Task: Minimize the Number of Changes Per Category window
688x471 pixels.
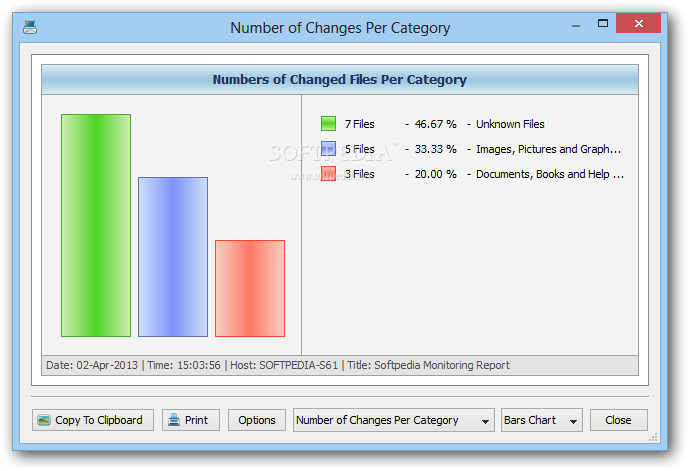Action: tap(576, 24)
